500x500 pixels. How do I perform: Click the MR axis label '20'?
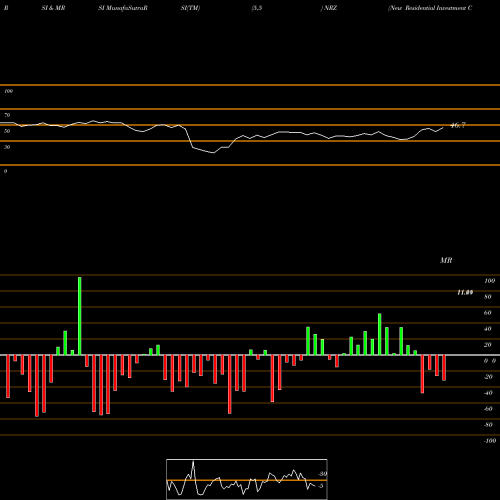pos(488,345)
